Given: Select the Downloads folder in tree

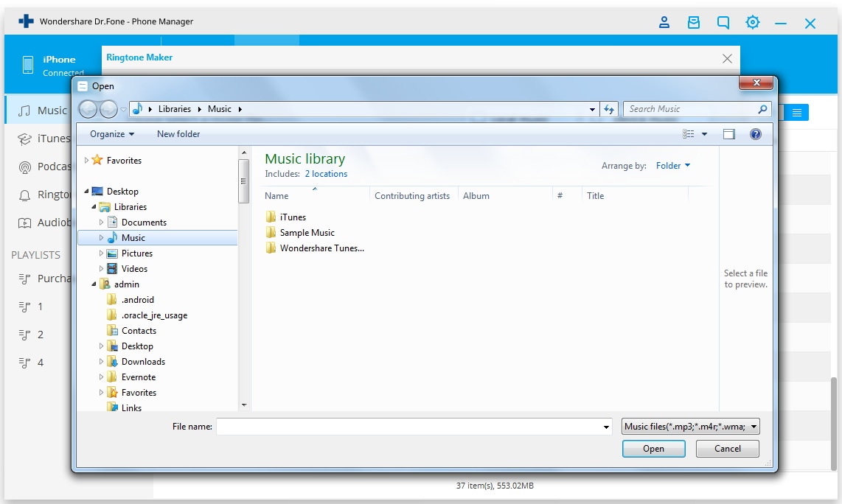Looking at the screenshot, I should coord(143,362).
